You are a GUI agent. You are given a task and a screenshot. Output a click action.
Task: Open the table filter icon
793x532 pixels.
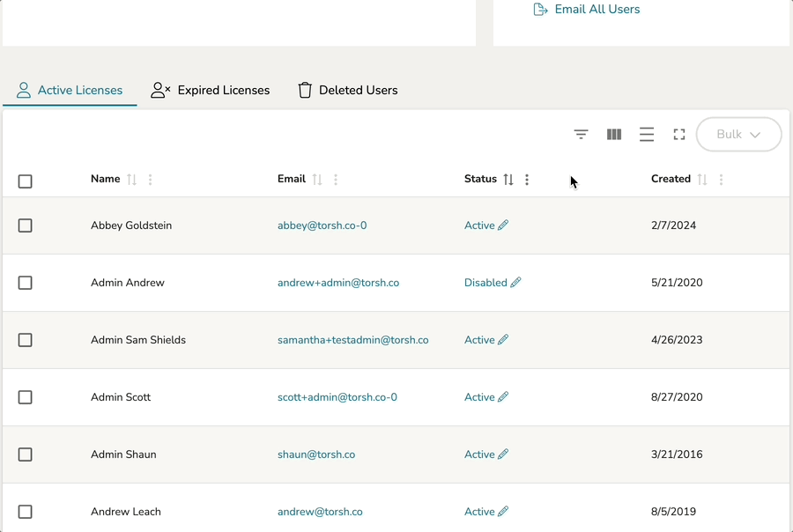pyautogui.click(x=581, y=135)
